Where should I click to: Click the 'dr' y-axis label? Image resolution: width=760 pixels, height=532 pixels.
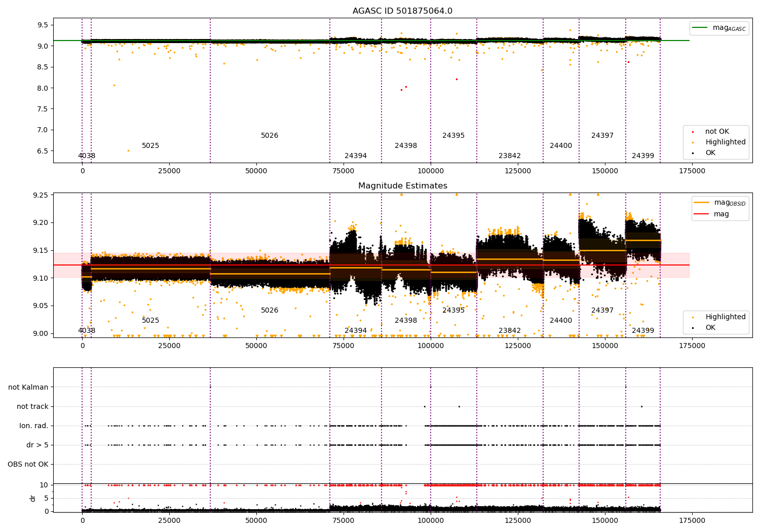[33, 498]
